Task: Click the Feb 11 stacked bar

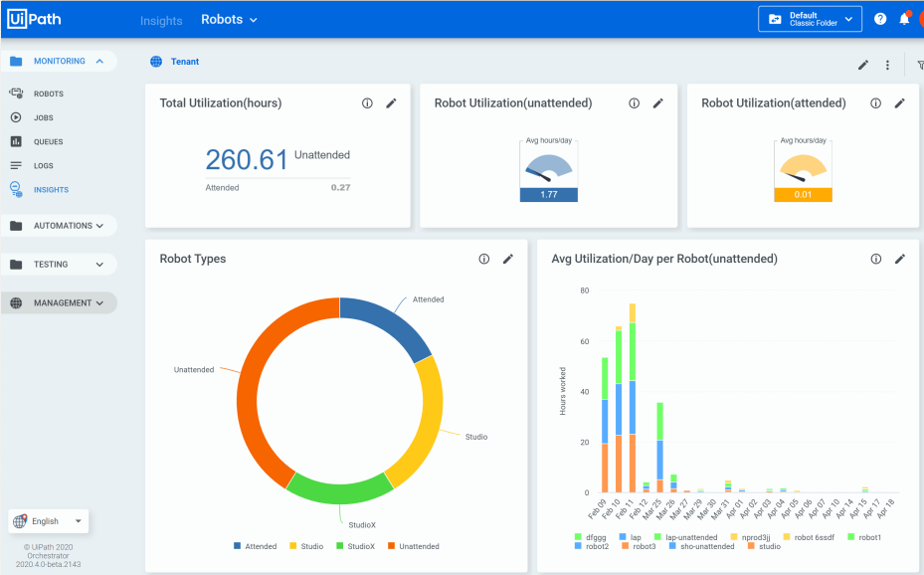Action: 633,398
